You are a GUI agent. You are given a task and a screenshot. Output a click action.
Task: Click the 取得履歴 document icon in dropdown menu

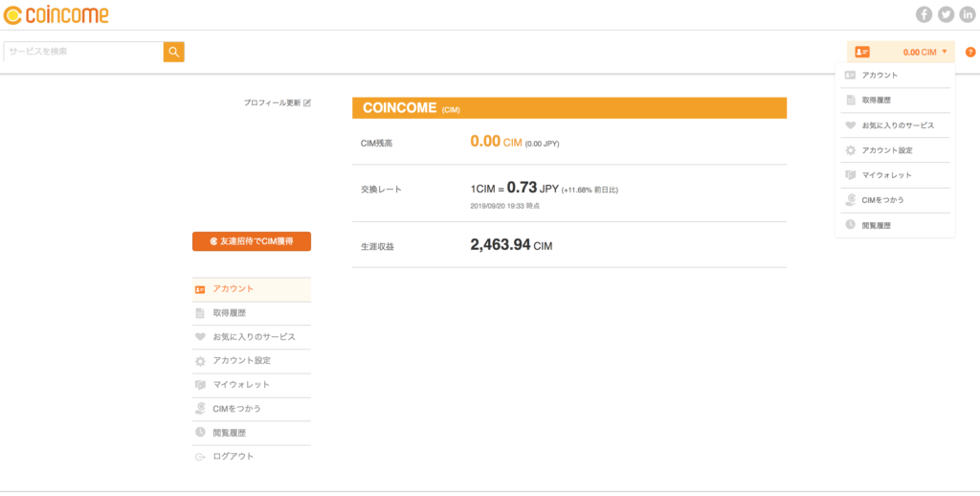point(850,101)
